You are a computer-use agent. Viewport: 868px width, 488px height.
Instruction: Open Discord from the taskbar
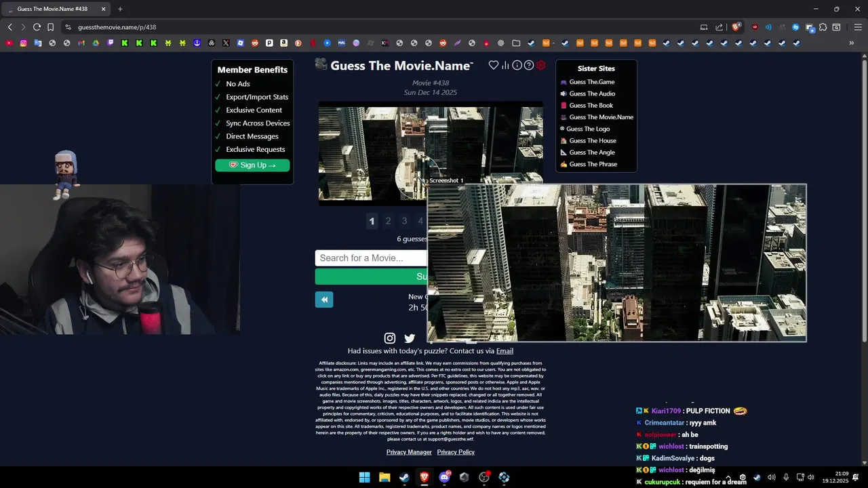[x=444, y=477]
